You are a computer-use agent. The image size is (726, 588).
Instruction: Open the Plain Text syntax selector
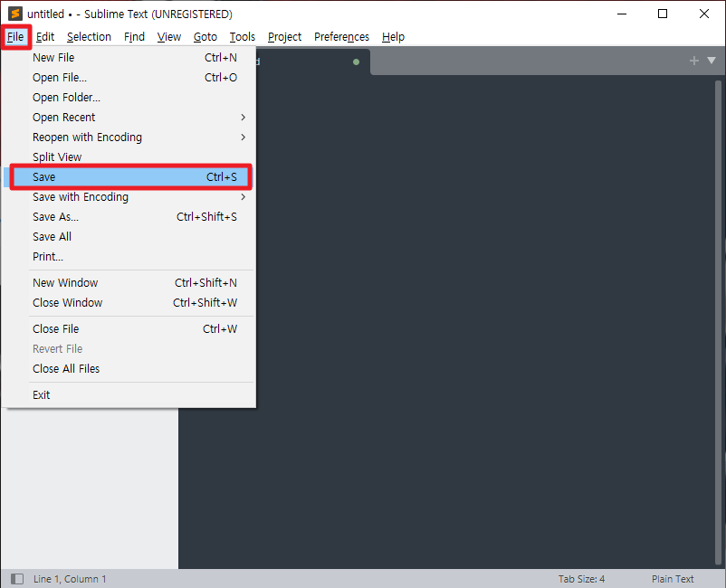click(673, 579)
